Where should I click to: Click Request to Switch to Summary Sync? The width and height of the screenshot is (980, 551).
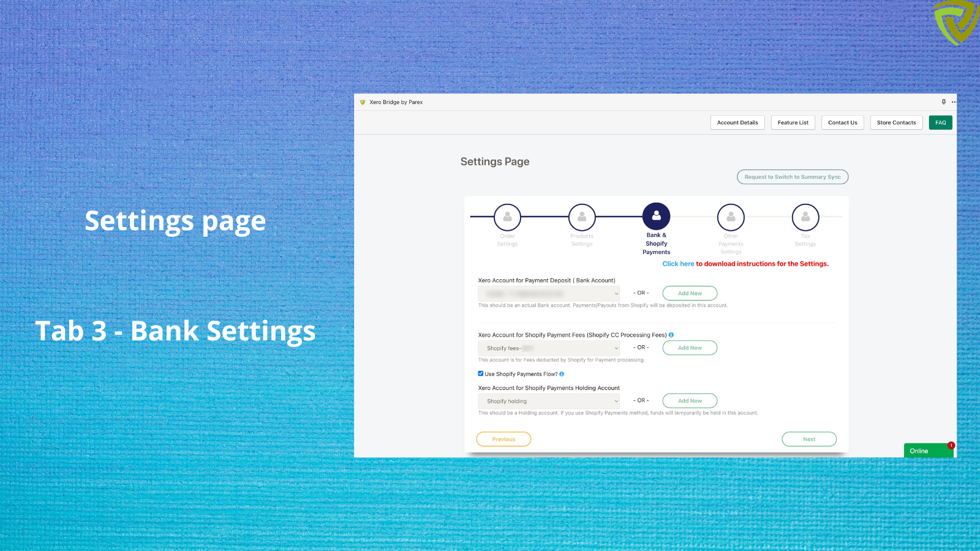coord(793,177)
